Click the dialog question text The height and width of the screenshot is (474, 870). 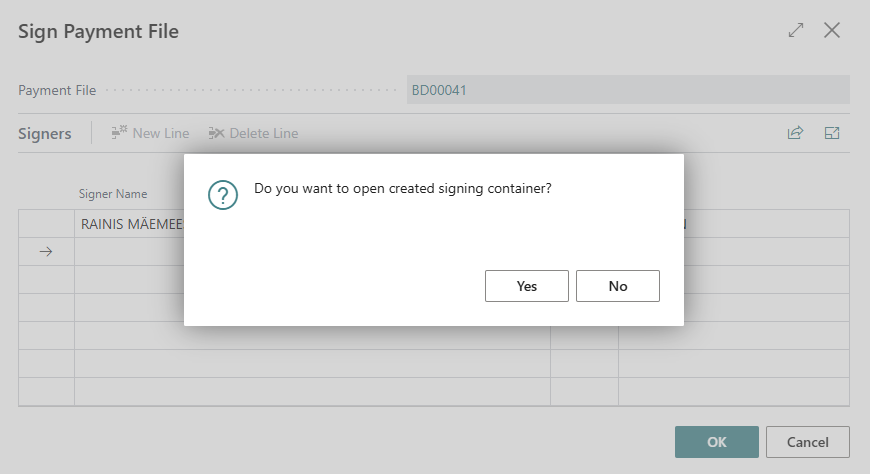pyautogui.click(x=403, y=188)
